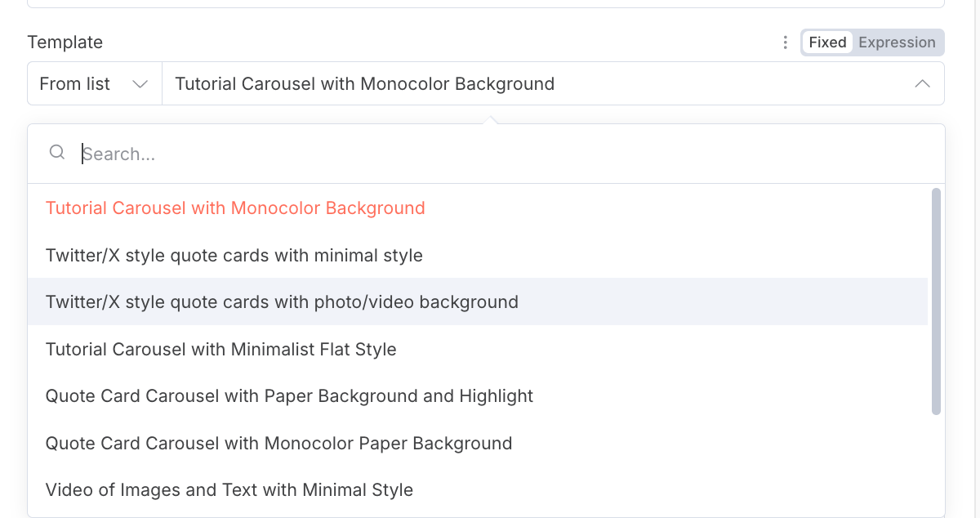Switch the Template field to Expression mode

(x=897, y=42)
